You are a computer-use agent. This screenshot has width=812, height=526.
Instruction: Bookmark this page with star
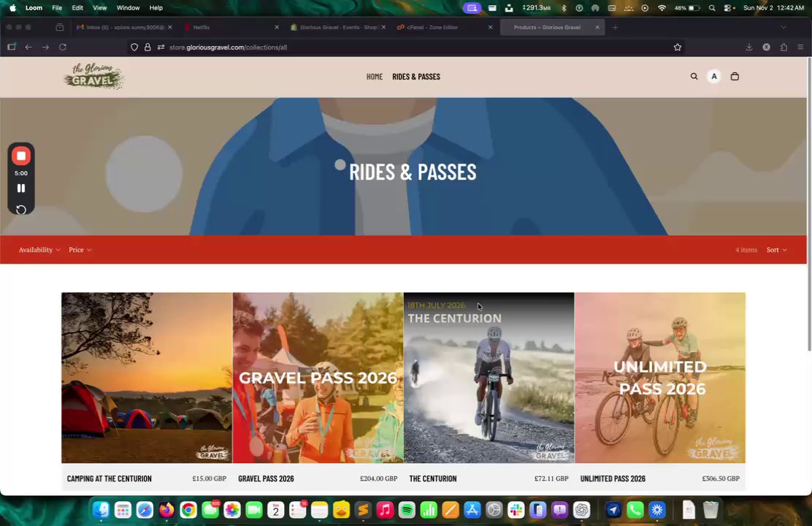click(x=678, y=47)
